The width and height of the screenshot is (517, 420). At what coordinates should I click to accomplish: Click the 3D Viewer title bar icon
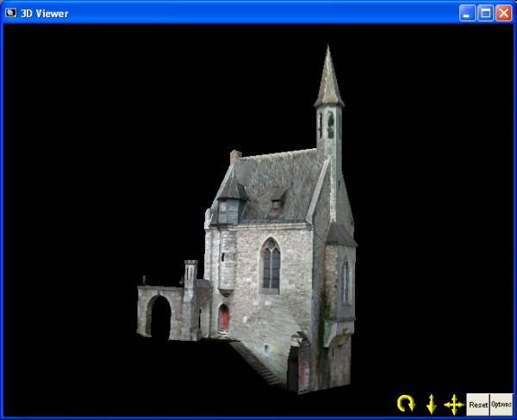(11, 13)
